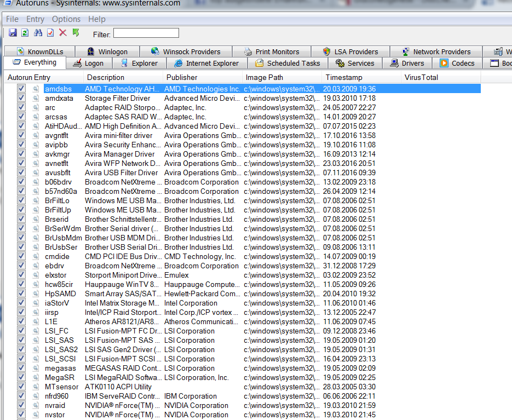The image size is (512, 420).
Task: Open the Help menu
Action: (x=97, y=19)
